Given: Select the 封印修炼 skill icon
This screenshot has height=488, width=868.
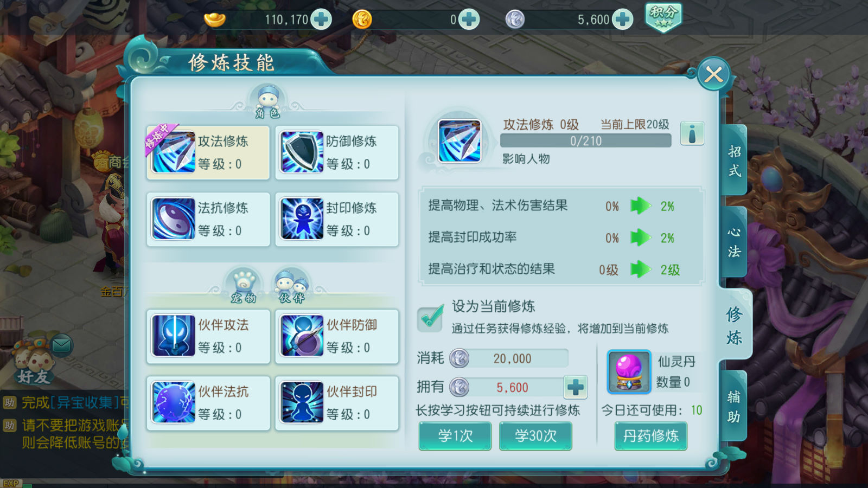Looking at the screenshot, I should pos(302,219).
